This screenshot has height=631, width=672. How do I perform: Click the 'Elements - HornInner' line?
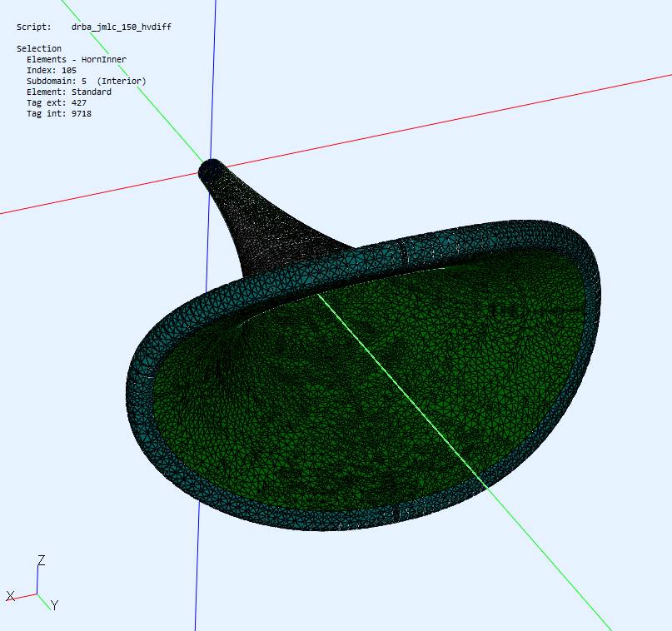(x=77, y=60)
